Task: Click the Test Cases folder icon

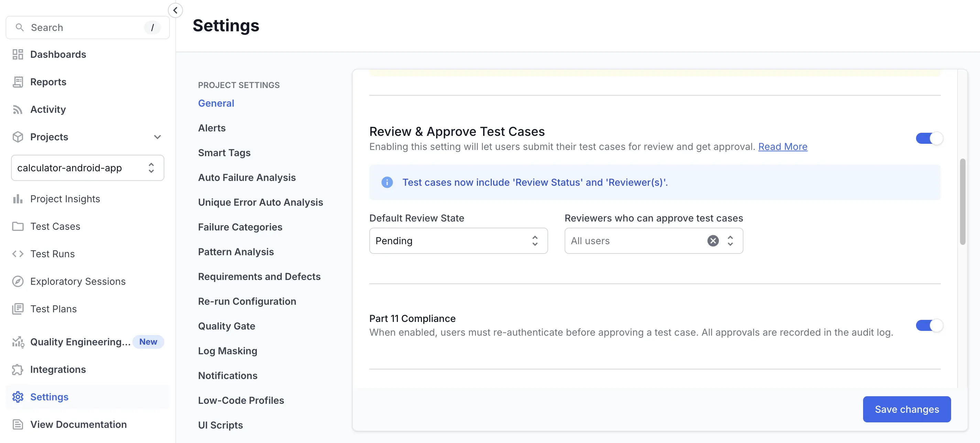Action: pyautogui.click(x=18, y=226)
